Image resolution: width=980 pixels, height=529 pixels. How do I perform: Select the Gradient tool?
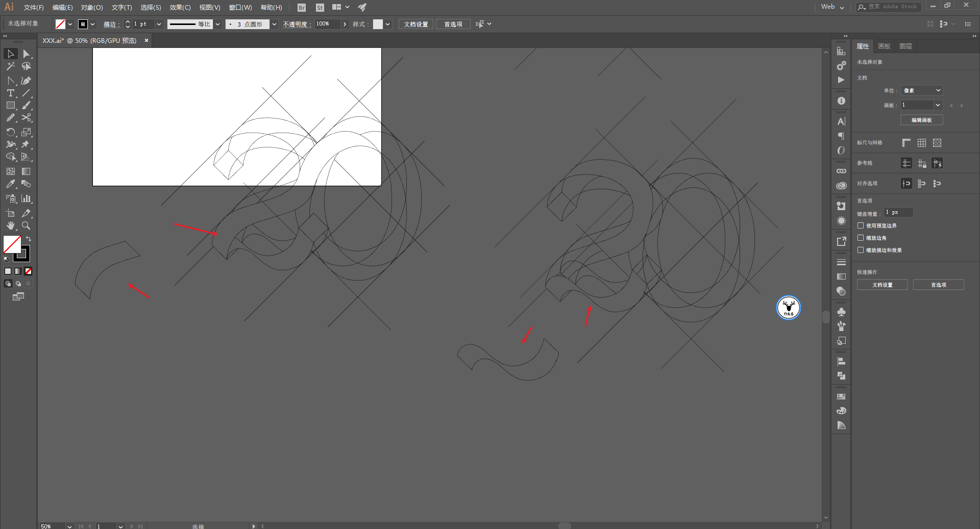(27, 171)
